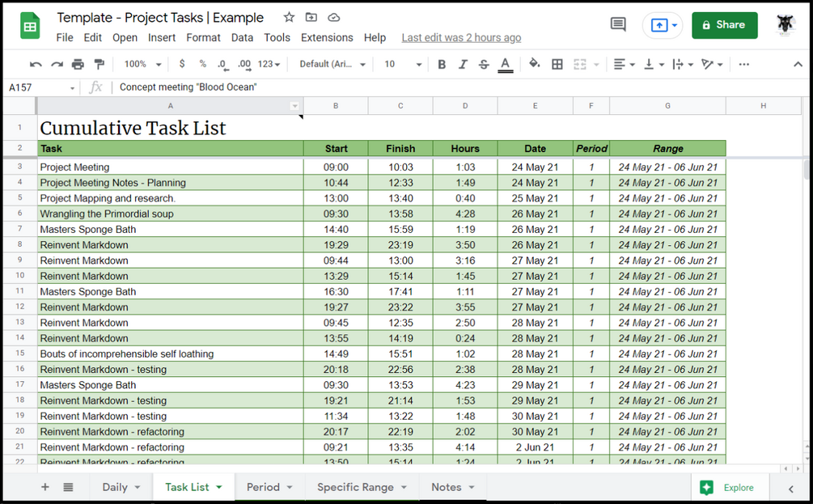This screenshot has height=504, width=813.
Task: Select the paint format roller icon
Action: (x=99, y=64)
